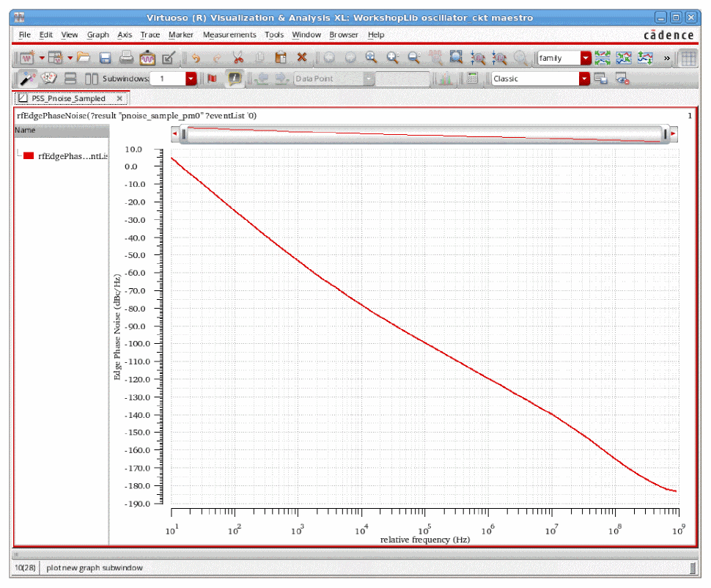Open the Subwindows count dropdown

[191, 79]
